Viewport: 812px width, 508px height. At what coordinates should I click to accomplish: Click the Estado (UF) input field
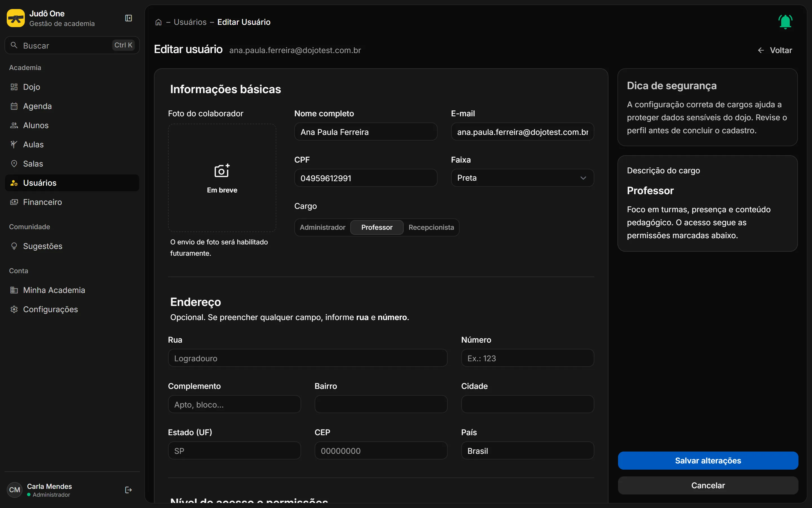coord(234,450)
